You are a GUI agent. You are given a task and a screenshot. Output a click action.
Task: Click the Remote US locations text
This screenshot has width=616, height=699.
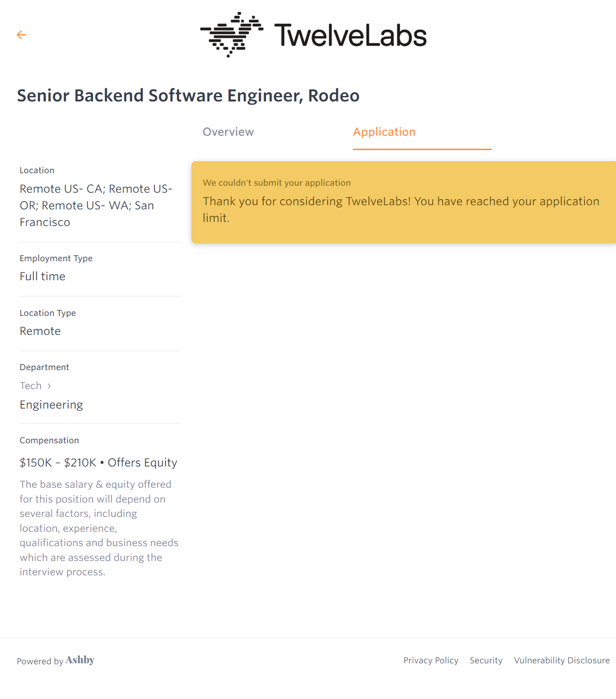point(95,205)
